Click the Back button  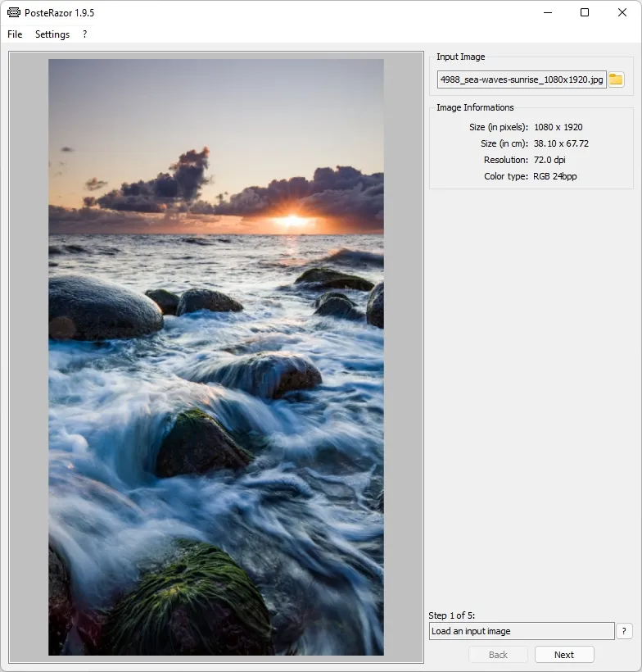[x=498, y=655]
